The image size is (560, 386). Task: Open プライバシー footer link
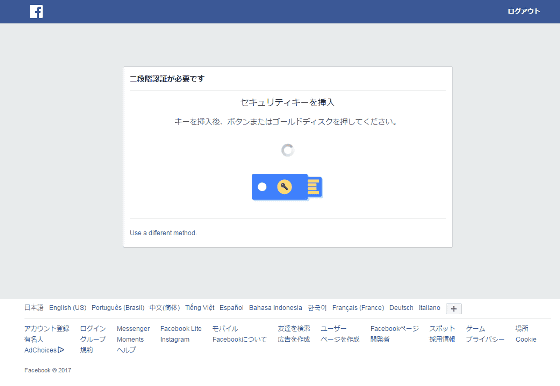click(485, 339)
